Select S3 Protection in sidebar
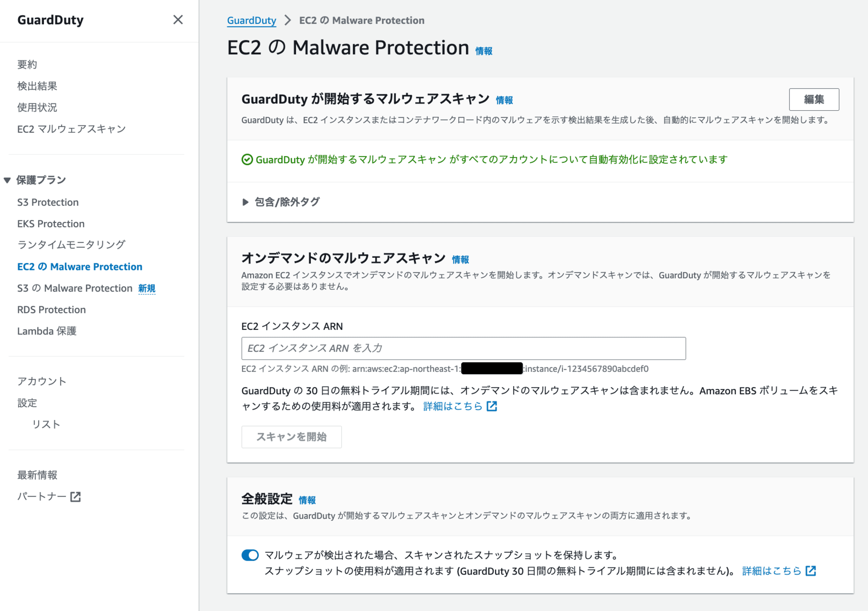 [x=48, y=202]
